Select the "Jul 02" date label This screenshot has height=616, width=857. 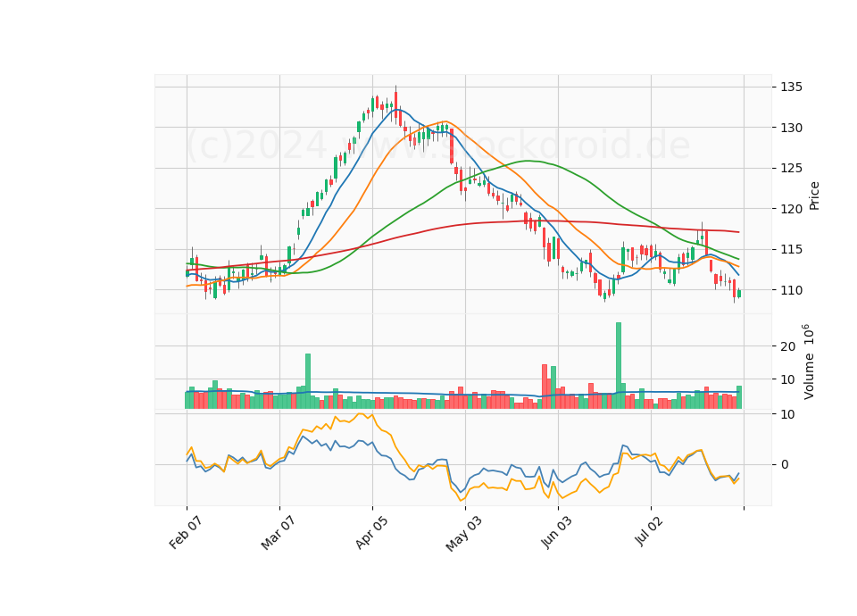tap(649, 530)
